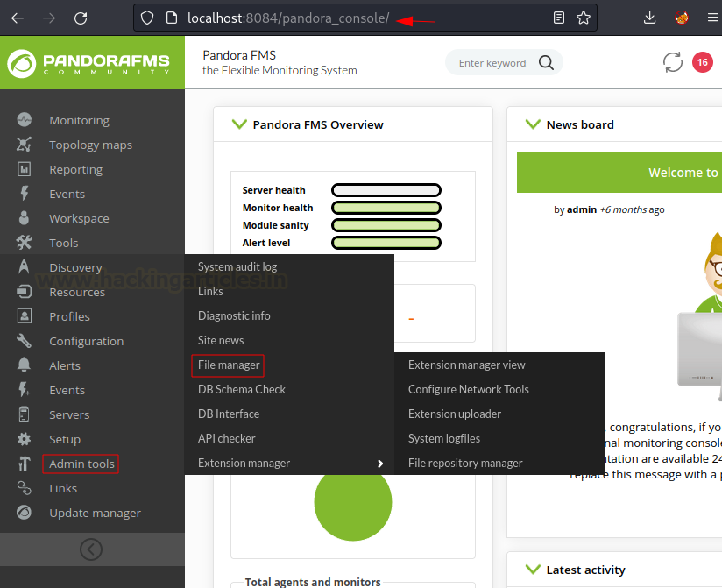Toggle reader view icon in the address bar
This screenshot has height=588, width=722.
point(558,18)
